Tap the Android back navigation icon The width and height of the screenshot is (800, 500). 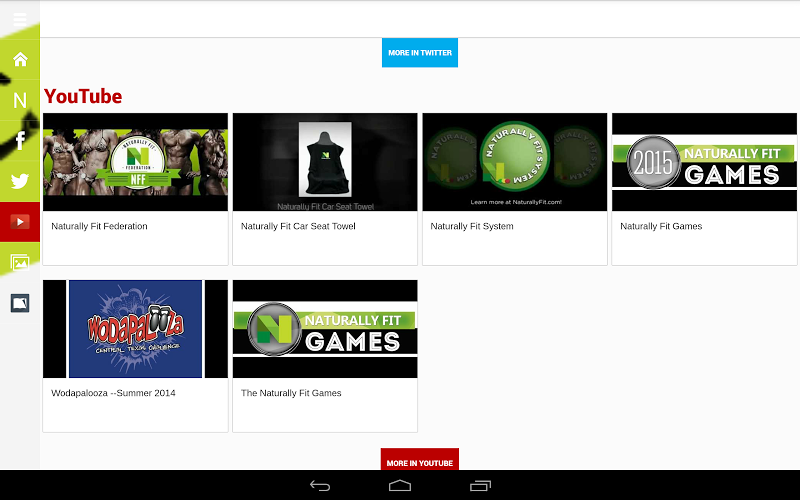[x=320, y=486]
